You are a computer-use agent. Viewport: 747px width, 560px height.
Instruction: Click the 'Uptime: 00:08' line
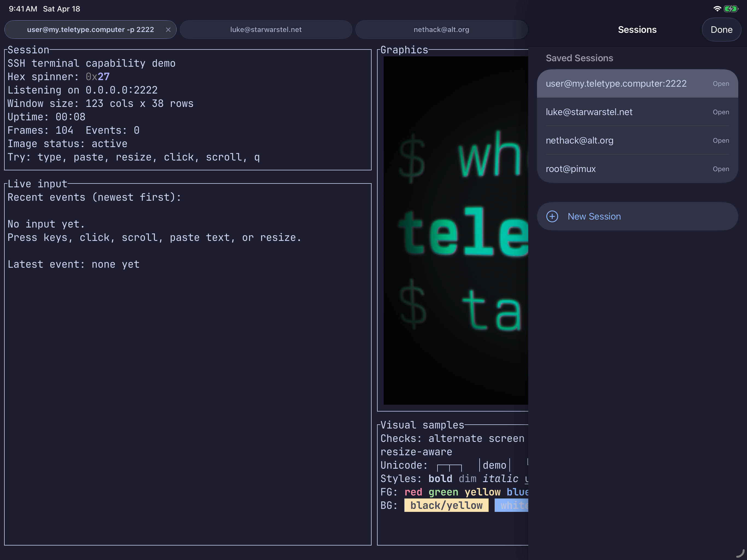(x=46, y=117)
